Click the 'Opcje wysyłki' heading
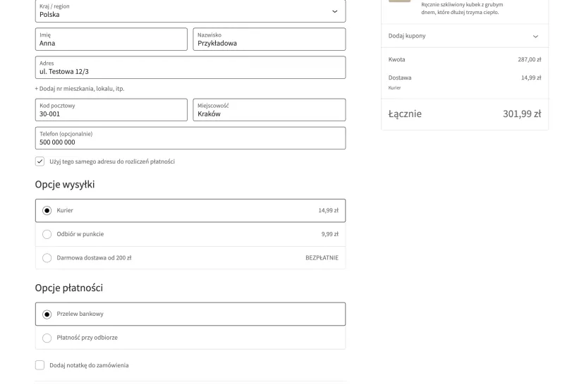Screen dimensions: 584x392 pyautogui.click(x=65, y=185)
